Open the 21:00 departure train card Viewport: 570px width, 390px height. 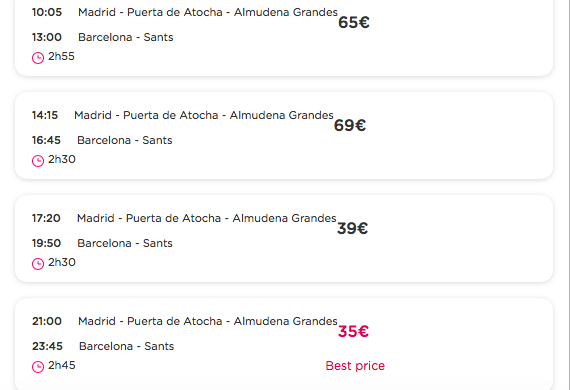284,344
